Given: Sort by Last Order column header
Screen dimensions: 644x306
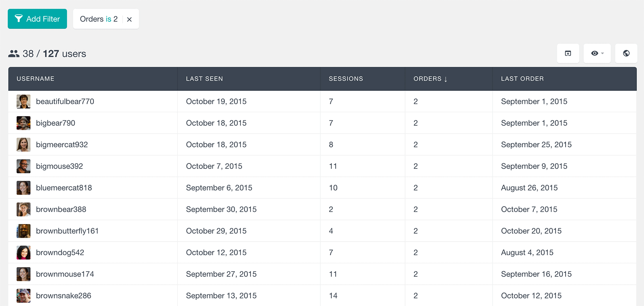Looking at the screenshot, I should (x=522, y=79).
